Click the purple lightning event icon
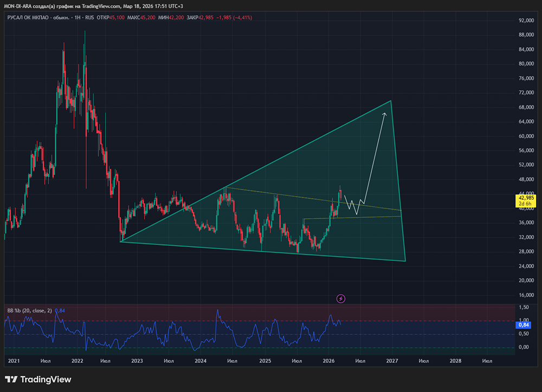Screen dimensions: 542x392 (340, 298)
